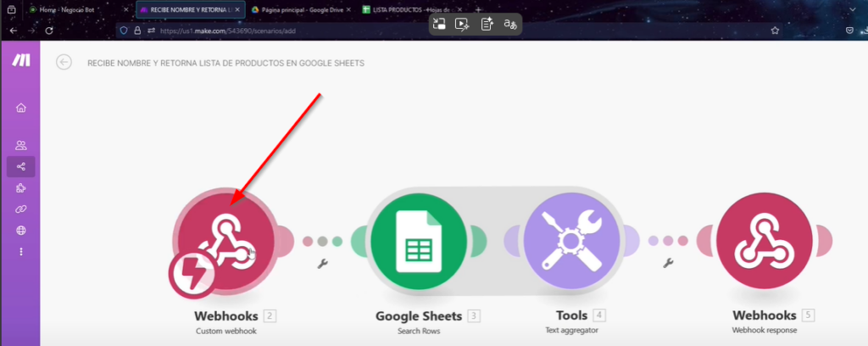The width and height of the screenshot is (868, 346).
Task: Click the Search Rows subtitle
Action: click(x=419, y=331)
